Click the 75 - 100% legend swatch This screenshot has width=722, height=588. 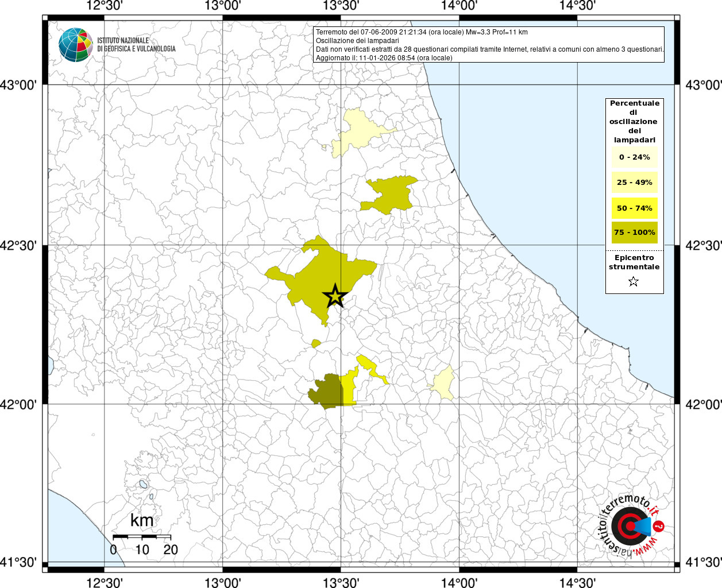[x=634, y=233]
